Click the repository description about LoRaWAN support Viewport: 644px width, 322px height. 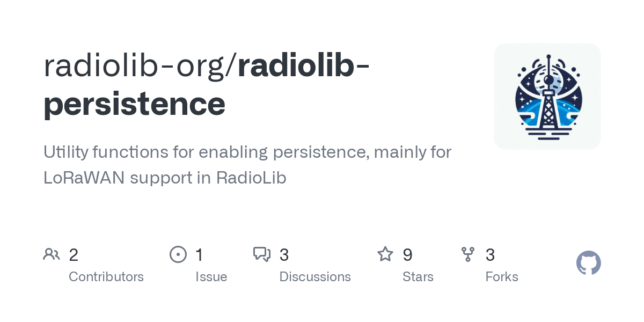(247, 165)
